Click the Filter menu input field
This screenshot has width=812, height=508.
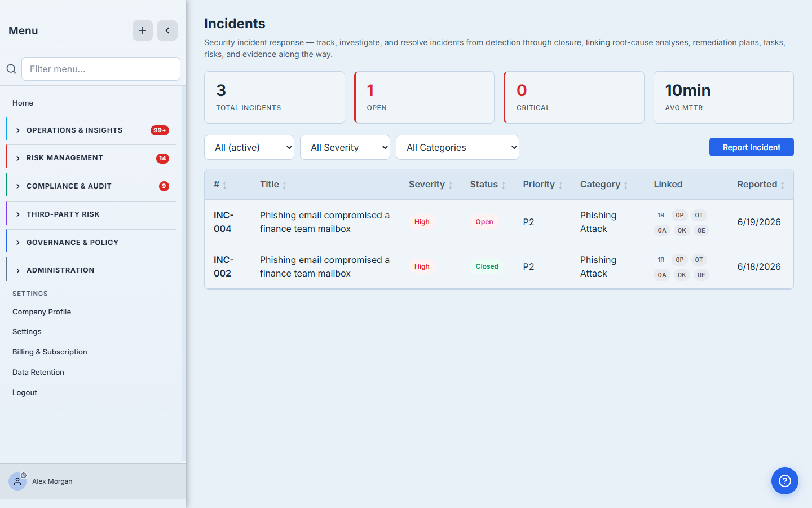(x=101, y=69)
